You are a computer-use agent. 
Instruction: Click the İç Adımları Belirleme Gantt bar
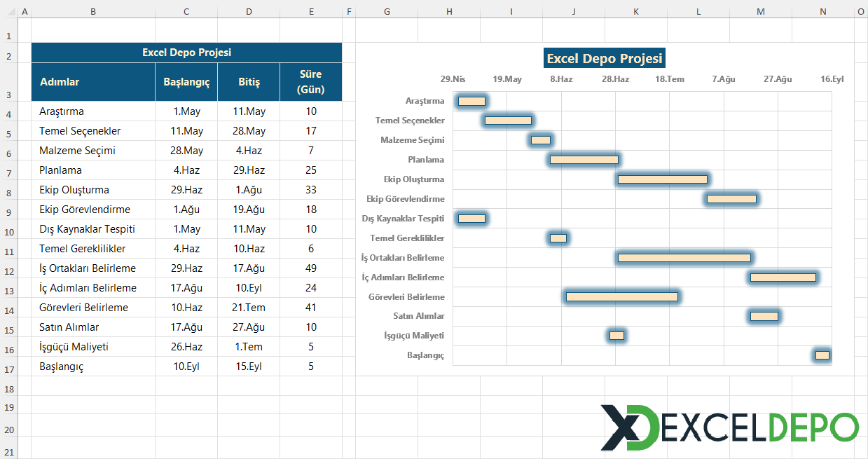coord(783,278)
